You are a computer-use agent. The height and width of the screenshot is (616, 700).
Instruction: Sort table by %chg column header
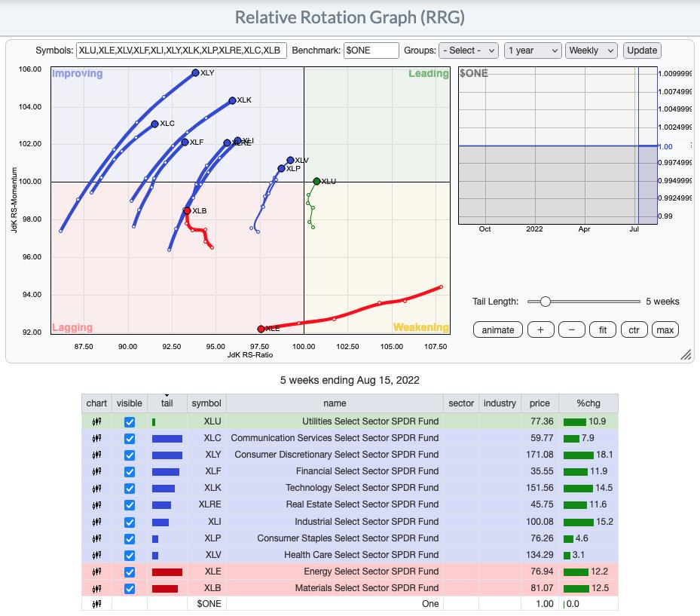pyautogui.click(x=588, y=403)
